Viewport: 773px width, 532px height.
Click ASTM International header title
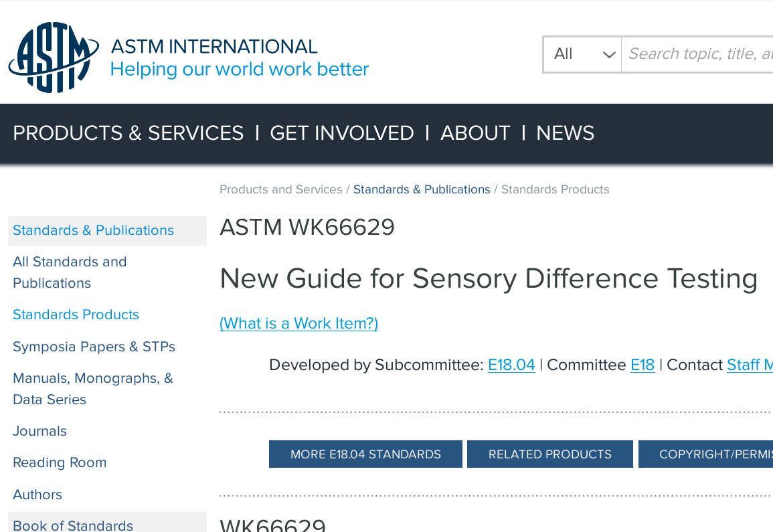[x=214, y=47]
